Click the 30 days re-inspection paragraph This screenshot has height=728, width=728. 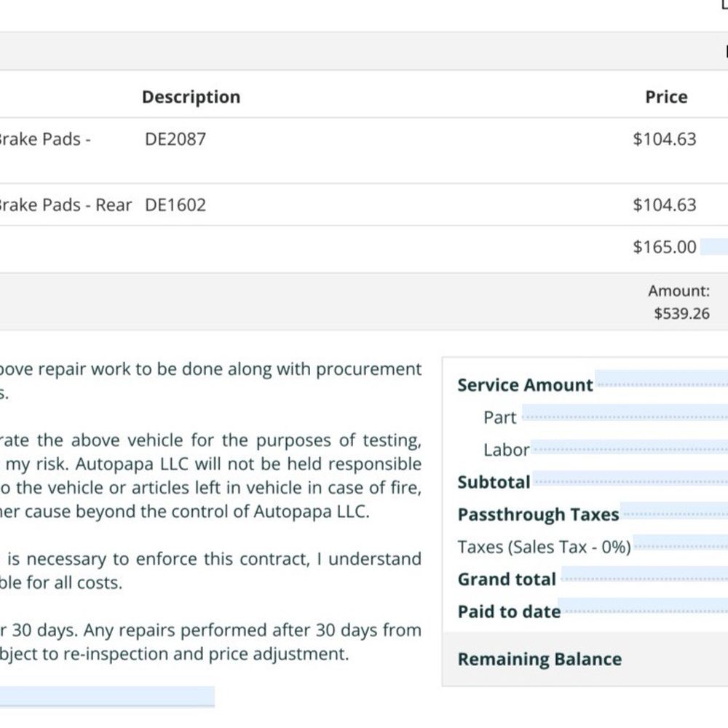[211, 642]
